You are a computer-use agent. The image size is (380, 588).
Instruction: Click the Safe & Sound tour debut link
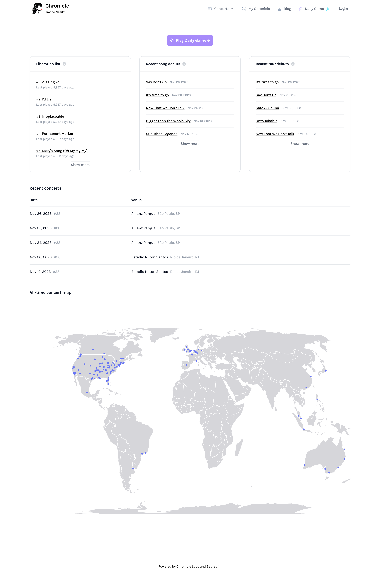267,108
